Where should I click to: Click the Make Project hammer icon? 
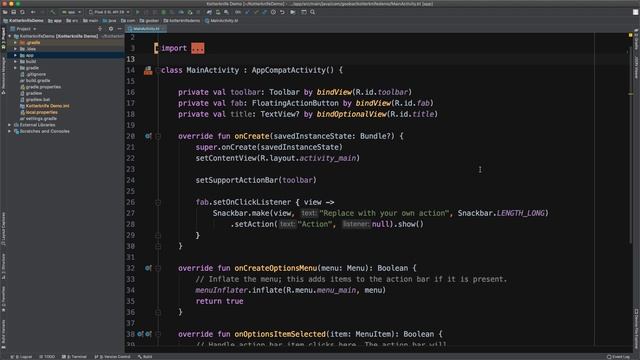click(53, 12)
